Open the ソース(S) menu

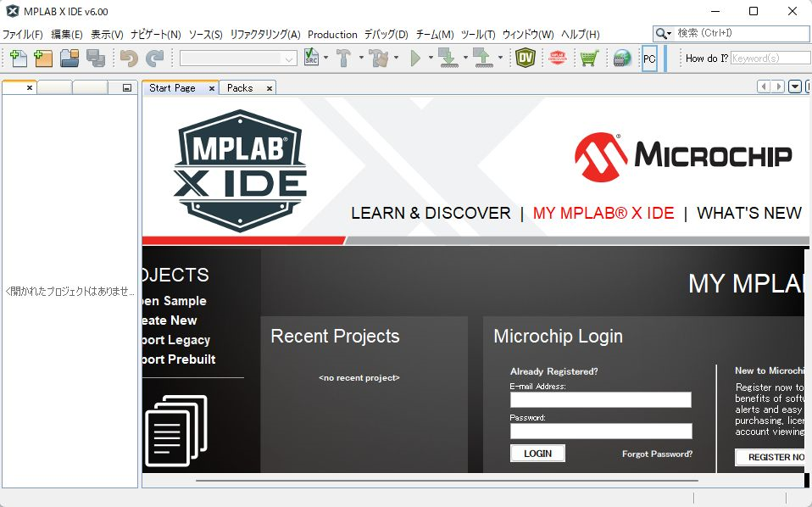pos(206,35)
